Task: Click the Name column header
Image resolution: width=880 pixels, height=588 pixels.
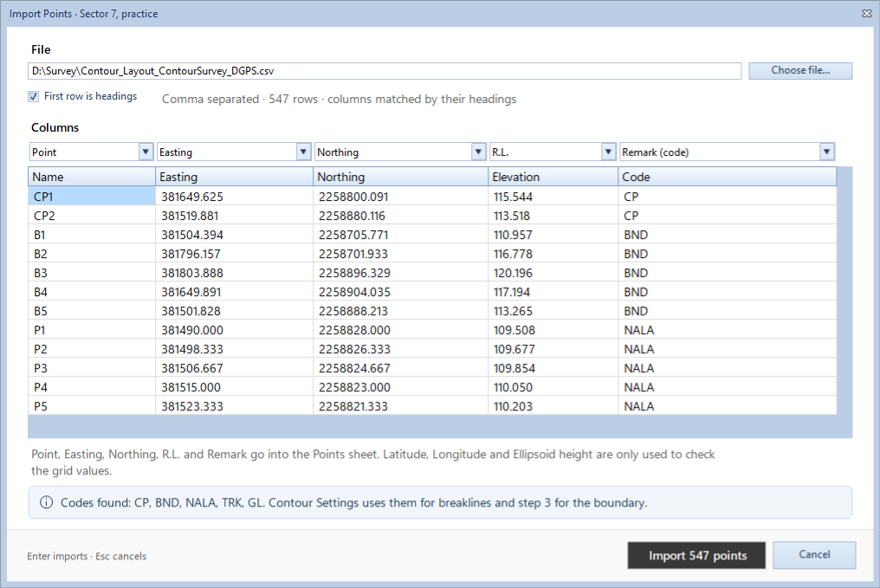Action: tap(92, 177)
